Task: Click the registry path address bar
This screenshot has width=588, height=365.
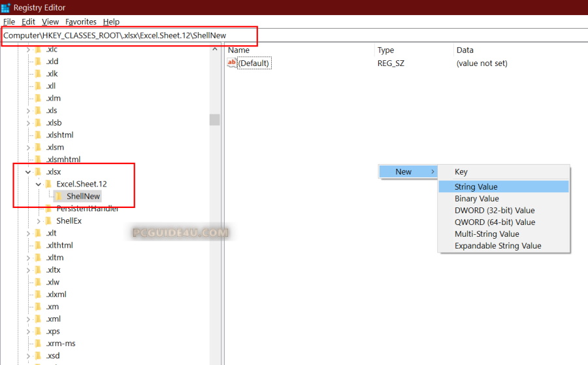Action: pyautogui.click(x=129, y=35)
